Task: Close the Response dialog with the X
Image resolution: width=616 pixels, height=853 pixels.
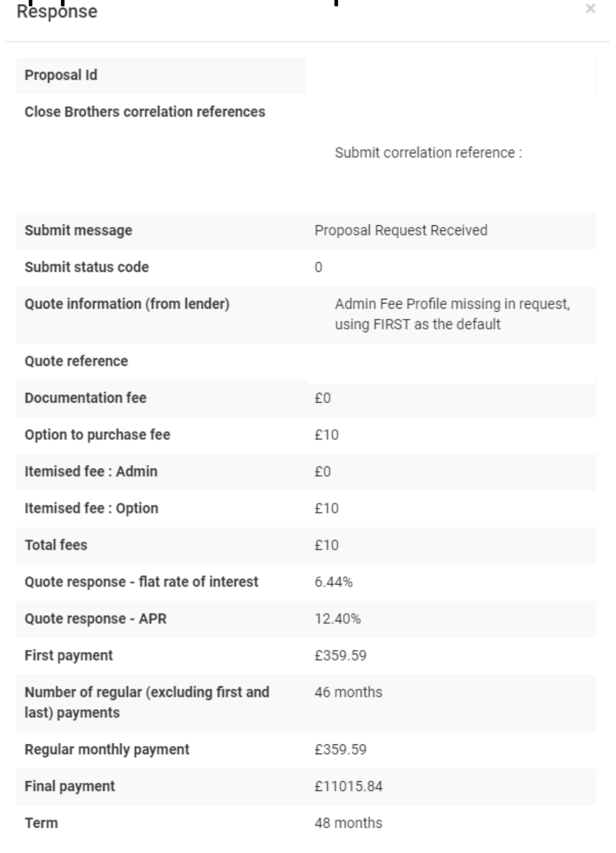Action: (x=590, y=9)
